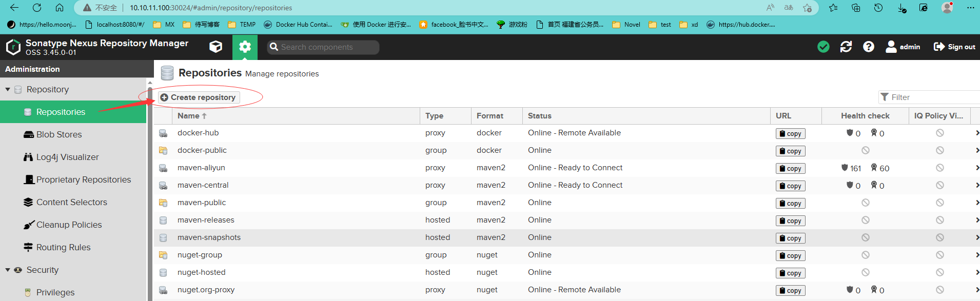Viewport: 980px width, 301px height.
Task: Copy URL of maven-snapshots repository
Action: [790, 238]
